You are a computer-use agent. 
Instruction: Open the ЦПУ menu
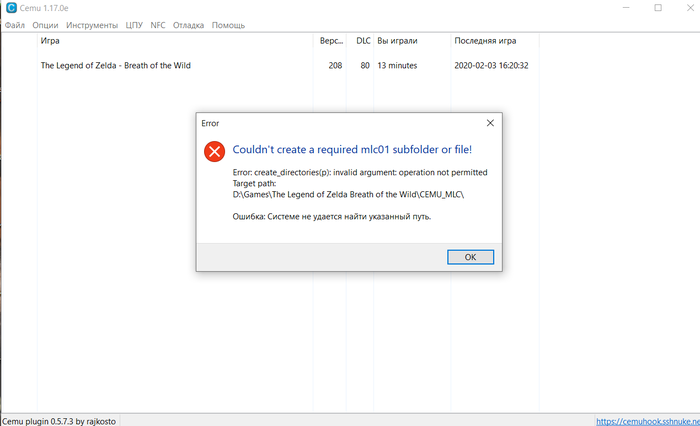click(135, 24)
